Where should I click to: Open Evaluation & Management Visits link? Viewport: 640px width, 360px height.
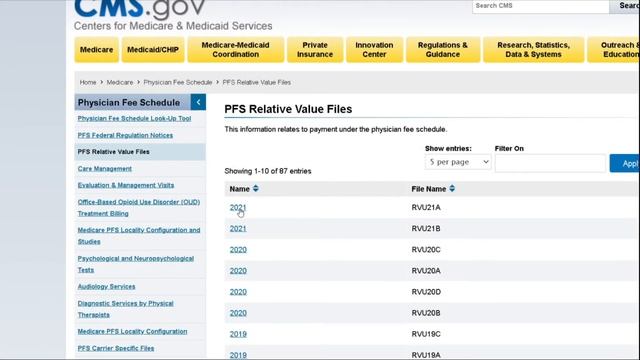(126, 185)
